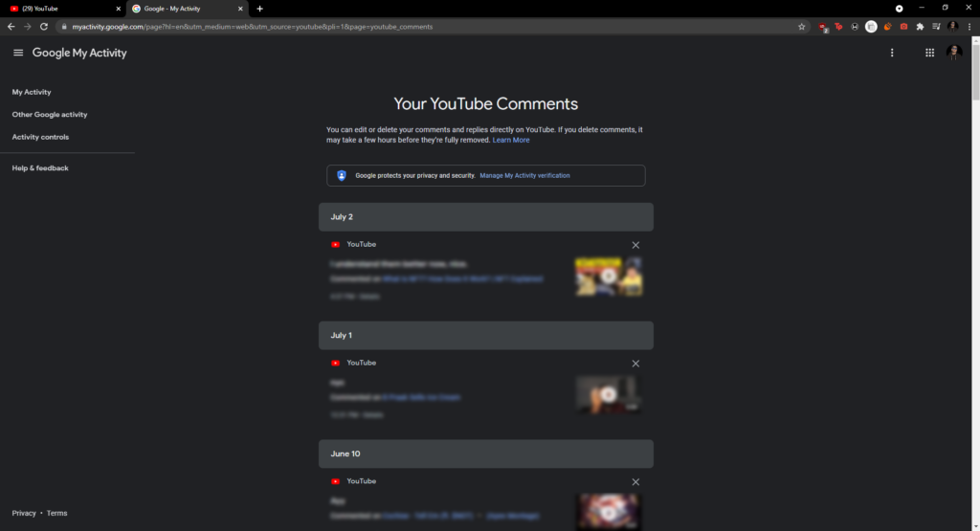The width and height of the screenshot is (980, 531).
Task: Click the scrollbar up arrow
Action: 975,39
